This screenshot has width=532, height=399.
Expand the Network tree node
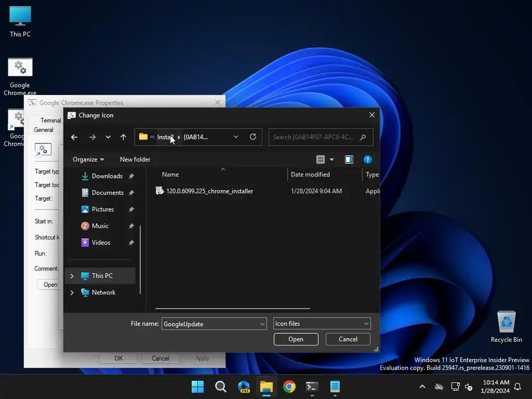[x=72, y=292]
